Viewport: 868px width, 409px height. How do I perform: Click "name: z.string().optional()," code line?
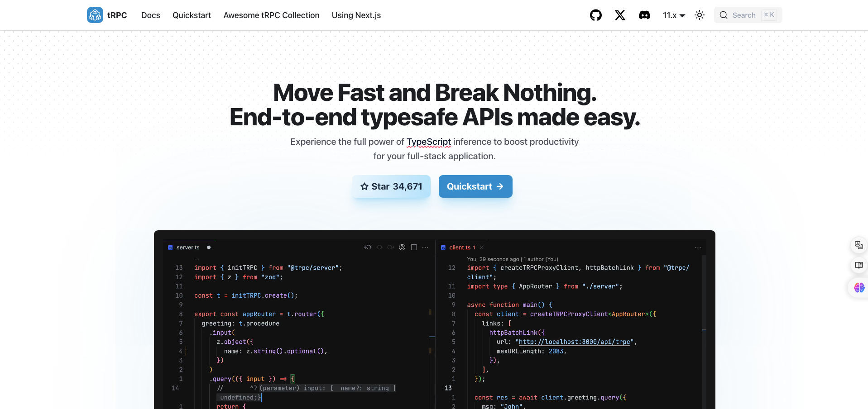[x=275, y=351]
